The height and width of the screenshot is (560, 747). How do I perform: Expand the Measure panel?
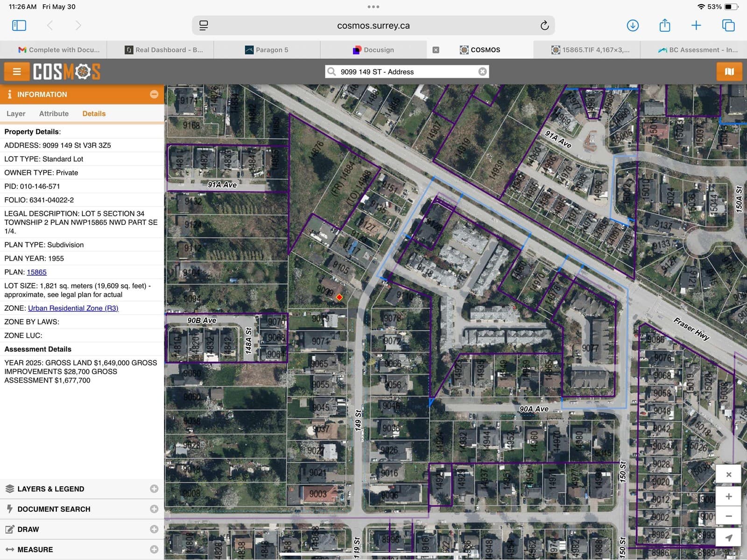pyautogui.click(x=154, y=549)
